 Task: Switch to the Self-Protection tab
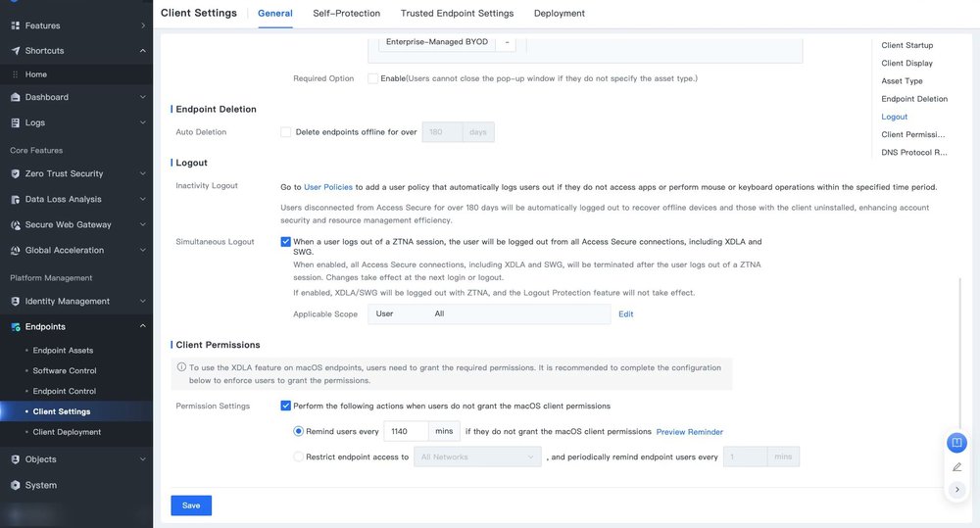tap(346, 13)
